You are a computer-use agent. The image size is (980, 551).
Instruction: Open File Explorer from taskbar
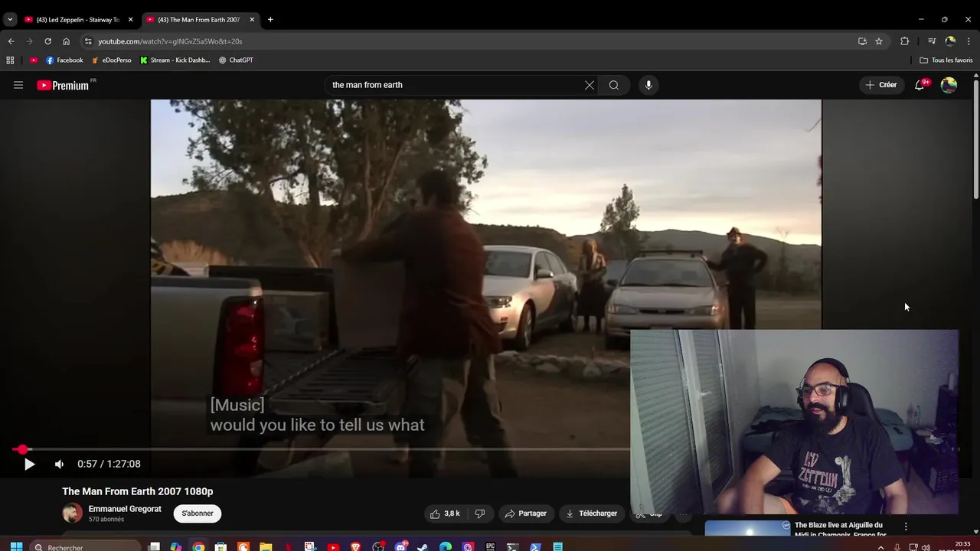point(266,546)
